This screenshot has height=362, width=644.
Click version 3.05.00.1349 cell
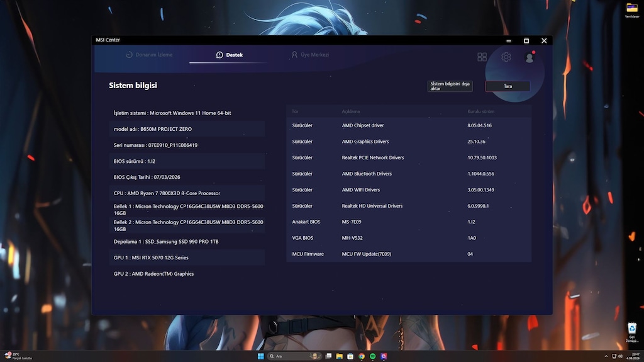pos(480,189)
